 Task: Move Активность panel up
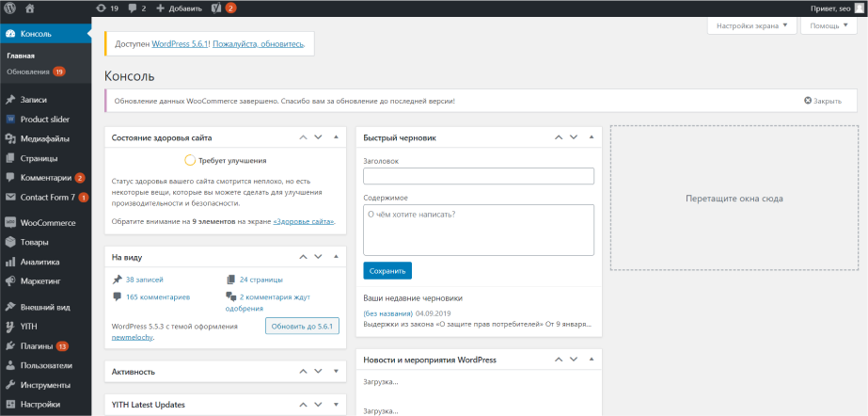(x=303, y=372)
